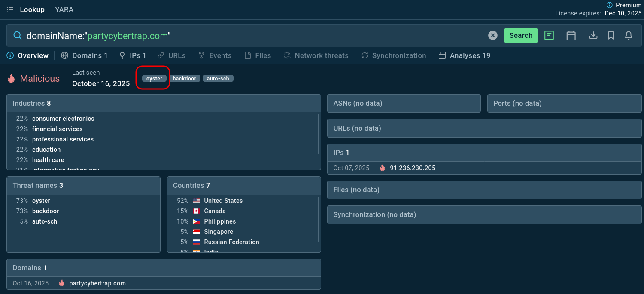Select the backdoor tag
644x294 pixels.
click(184, 79)
